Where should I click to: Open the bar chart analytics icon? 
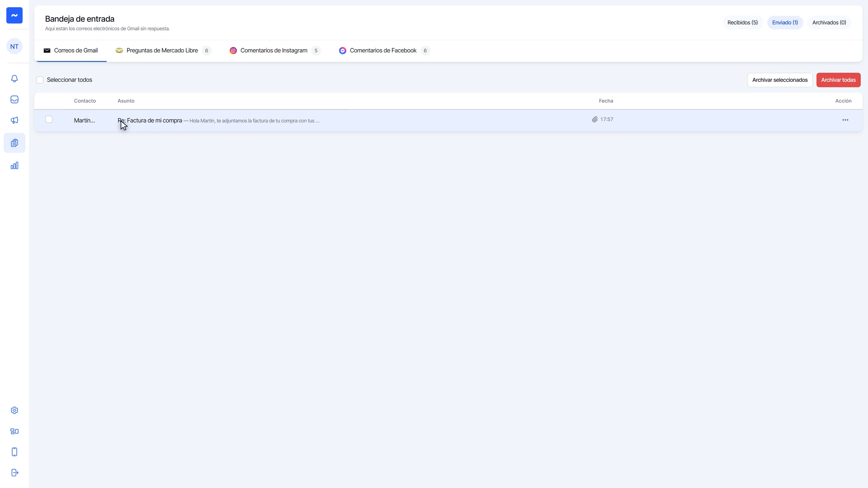point(14,165)
